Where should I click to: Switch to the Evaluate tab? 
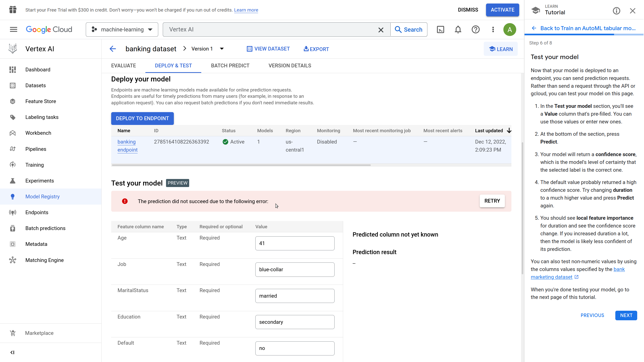123,66
